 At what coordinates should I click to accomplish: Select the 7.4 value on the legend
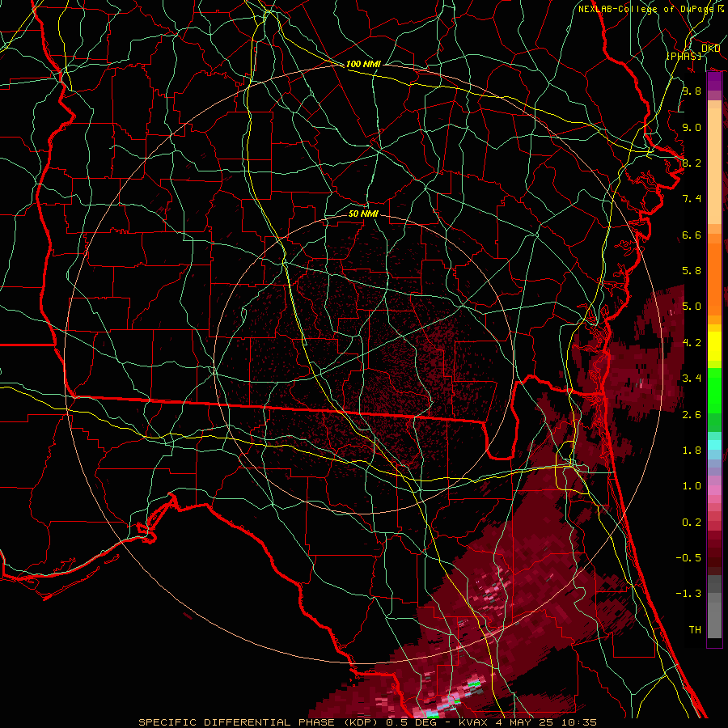point(692,199)
